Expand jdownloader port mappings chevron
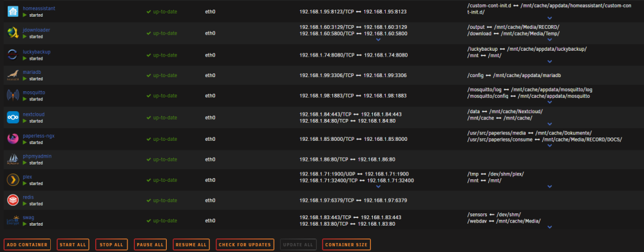This screenshot has width=644, height=252. [x=379, y=40]
